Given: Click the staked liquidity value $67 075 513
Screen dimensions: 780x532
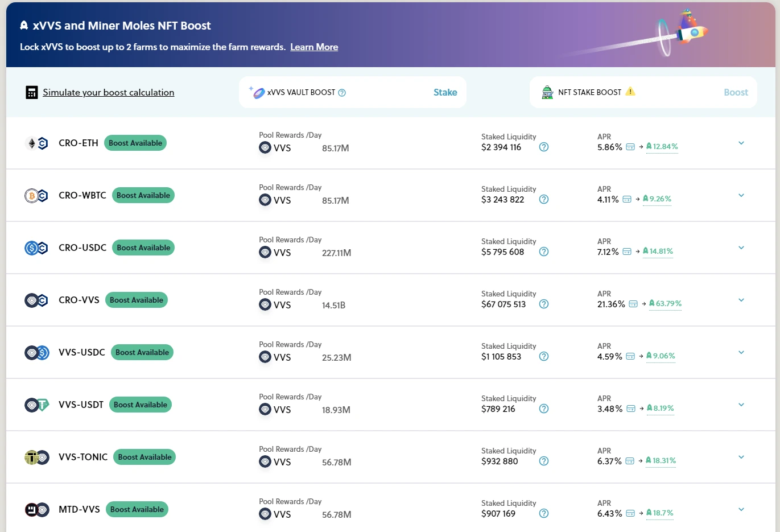Looking at the screenshot, I should click(x=504, y=304).
